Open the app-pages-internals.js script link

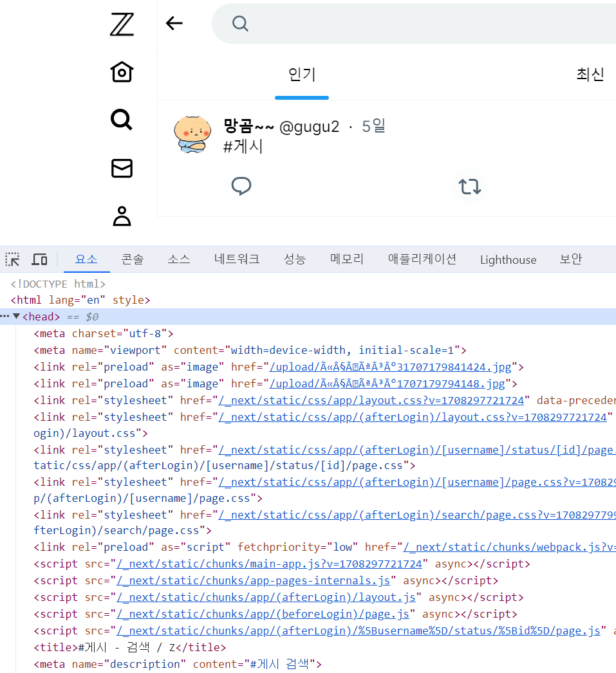(x=253, y=581)
